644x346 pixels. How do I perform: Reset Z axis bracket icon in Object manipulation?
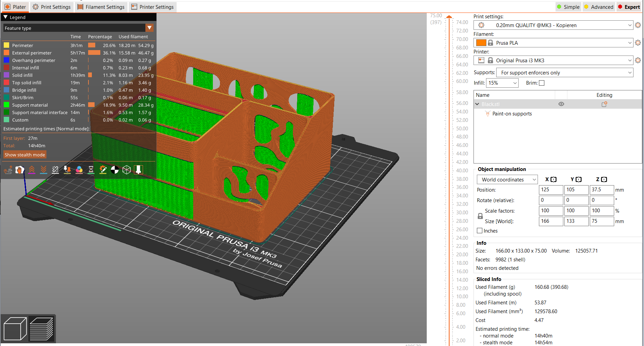tap(604, 179)
